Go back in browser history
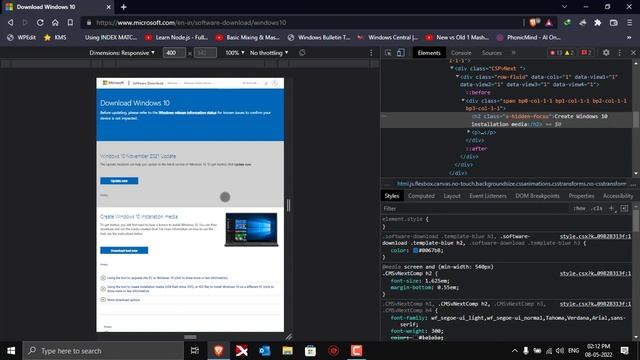 pos(11,23)
